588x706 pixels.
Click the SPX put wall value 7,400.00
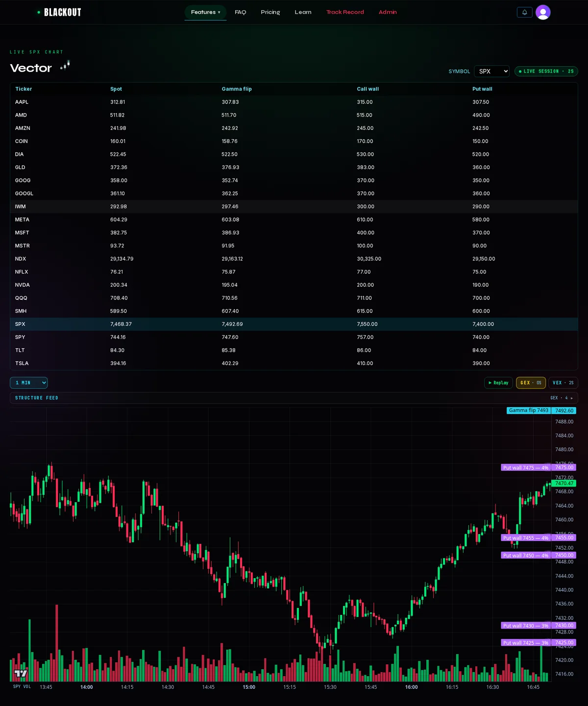click(483, 324)
